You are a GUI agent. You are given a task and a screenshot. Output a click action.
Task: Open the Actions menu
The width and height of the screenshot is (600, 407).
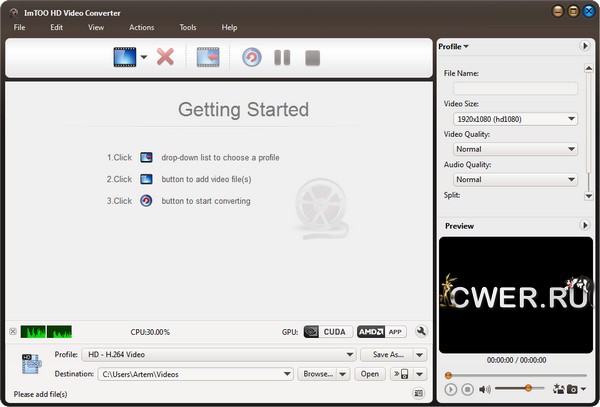pos(141,27)
